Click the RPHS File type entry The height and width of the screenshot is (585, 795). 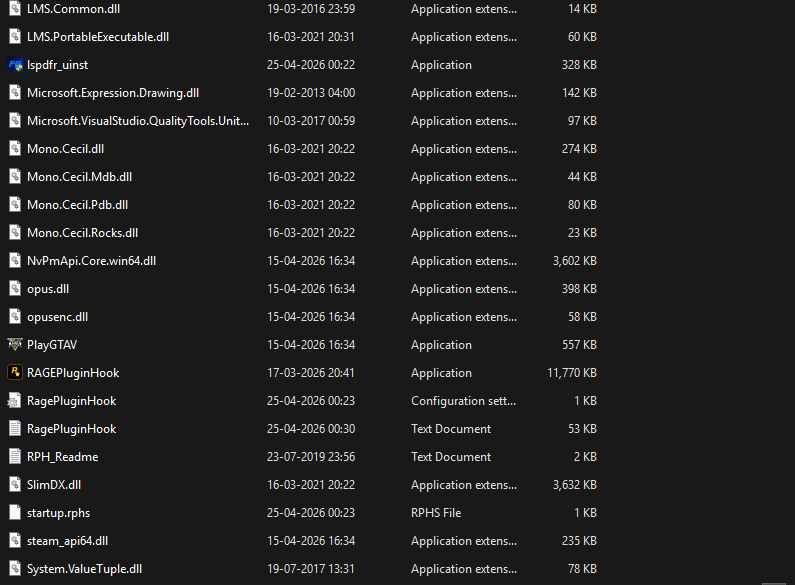click(x=436, y=513)
